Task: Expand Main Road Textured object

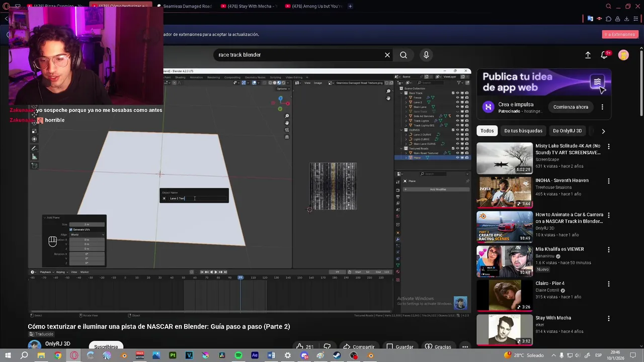Action: point(406,153)
